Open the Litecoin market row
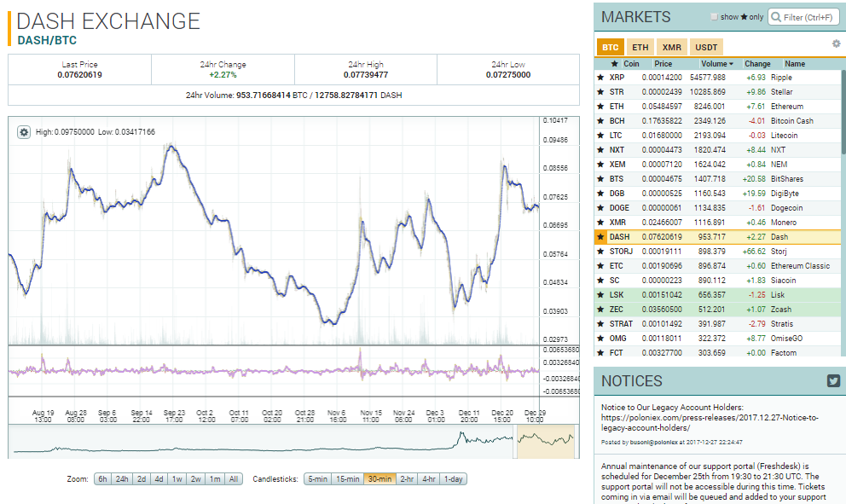The width and height of the screenshot is (846, 504). (717, 136)
